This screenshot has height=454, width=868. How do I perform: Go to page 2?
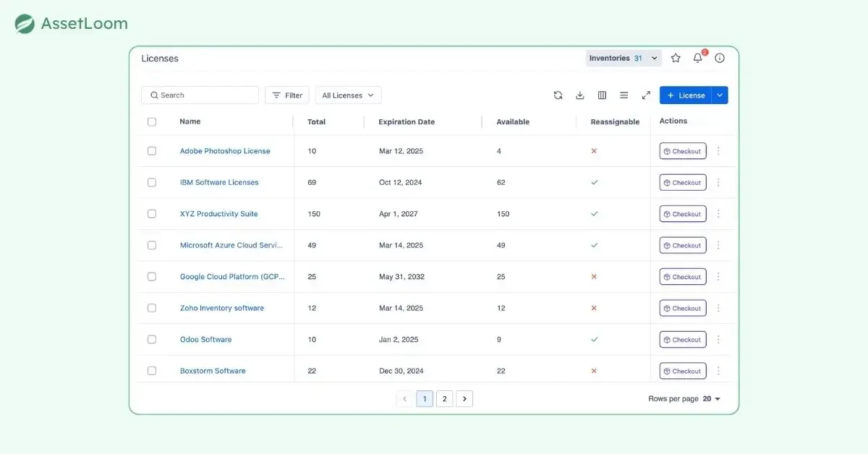445,398
